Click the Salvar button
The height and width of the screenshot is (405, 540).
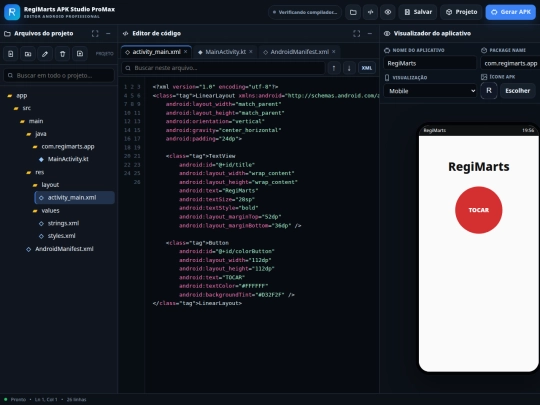point(418,12)
